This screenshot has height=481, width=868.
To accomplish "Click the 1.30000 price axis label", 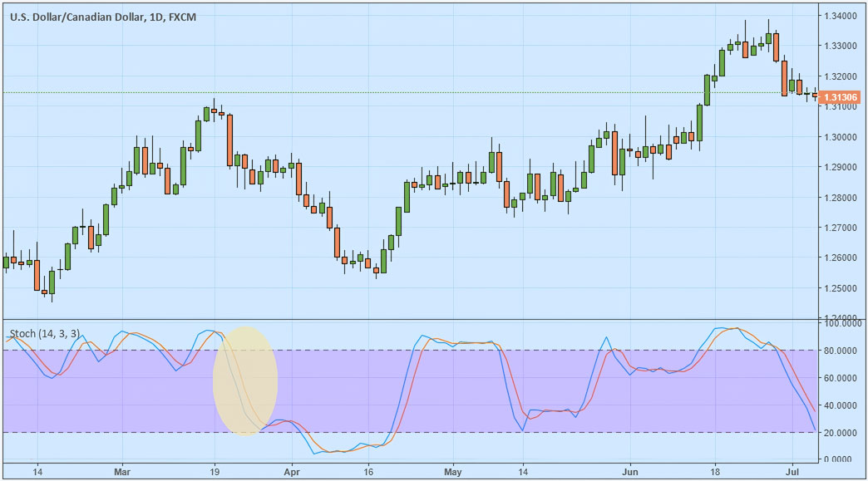I will (x=841, y=137).
